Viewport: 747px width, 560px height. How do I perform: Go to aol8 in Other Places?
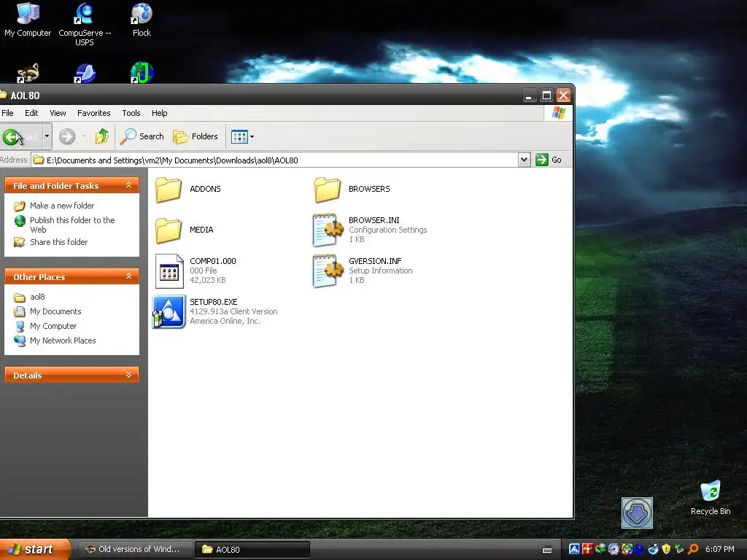click(x=37, y=297)
